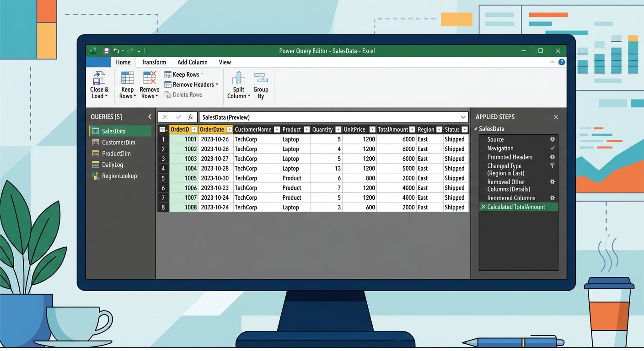Open the Help question mark icon
The width and height of the screenshot is (644, 351).
pos(562,62)
